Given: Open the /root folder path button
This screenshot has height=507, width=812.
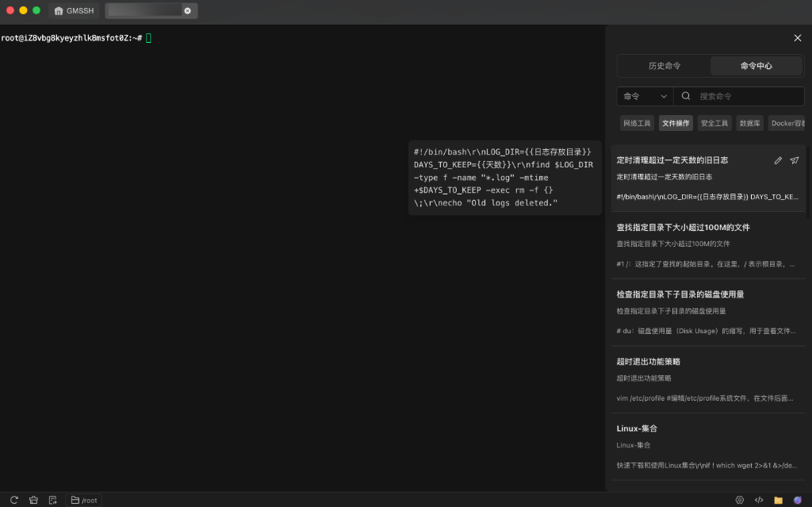Looking at the screenshot, I should (84, 500).
